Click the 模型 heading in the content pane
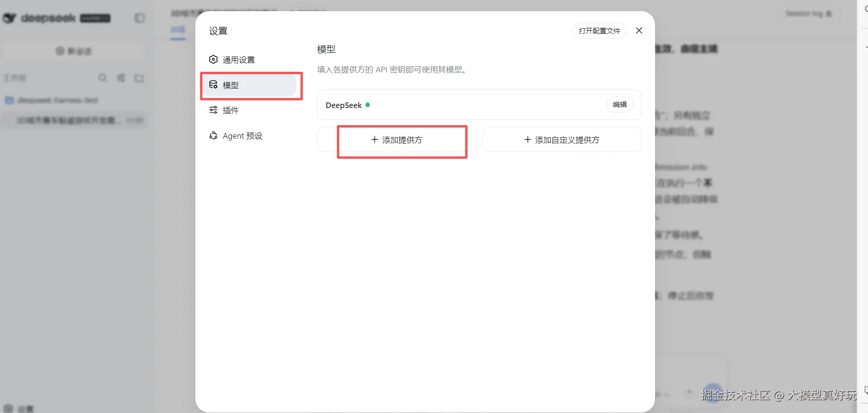Screen dimensions: 868x413 click(x=326, y=49)
